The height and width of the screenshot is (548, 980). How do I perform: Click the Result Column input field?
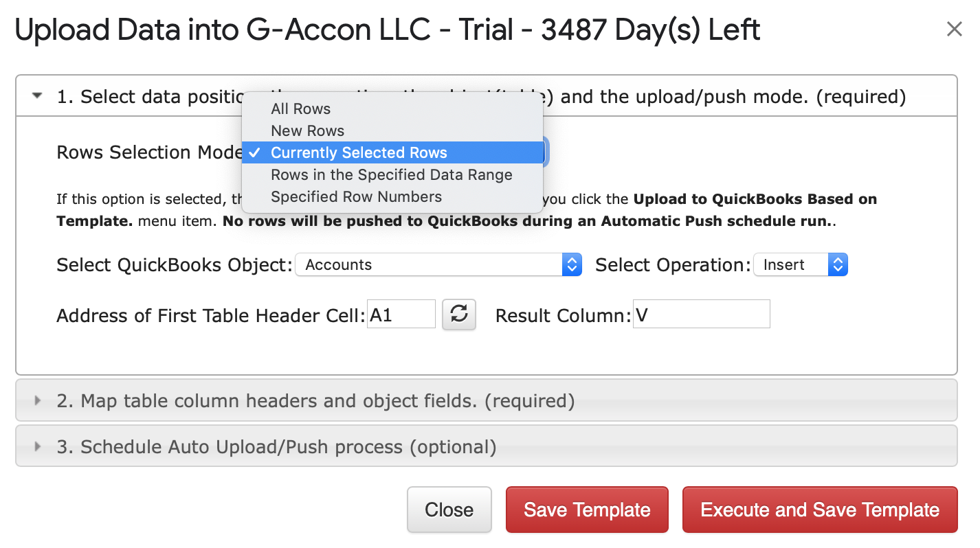coord(701,315)
